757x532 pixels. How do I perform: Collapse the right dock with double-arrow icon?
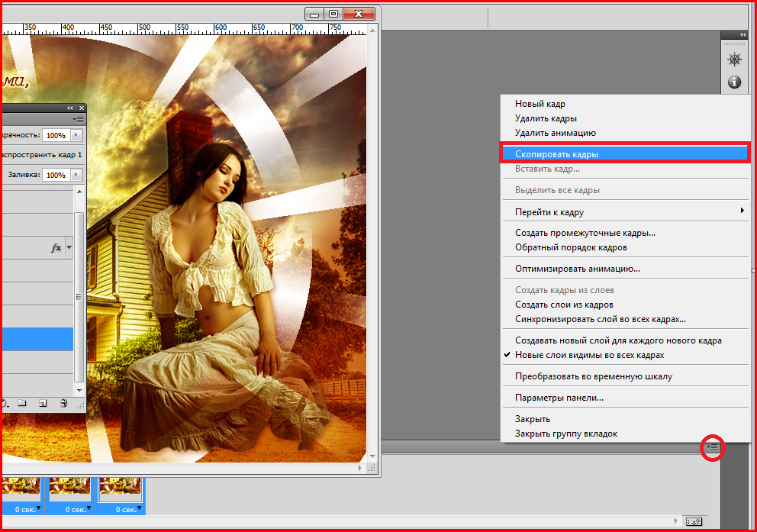743,35
